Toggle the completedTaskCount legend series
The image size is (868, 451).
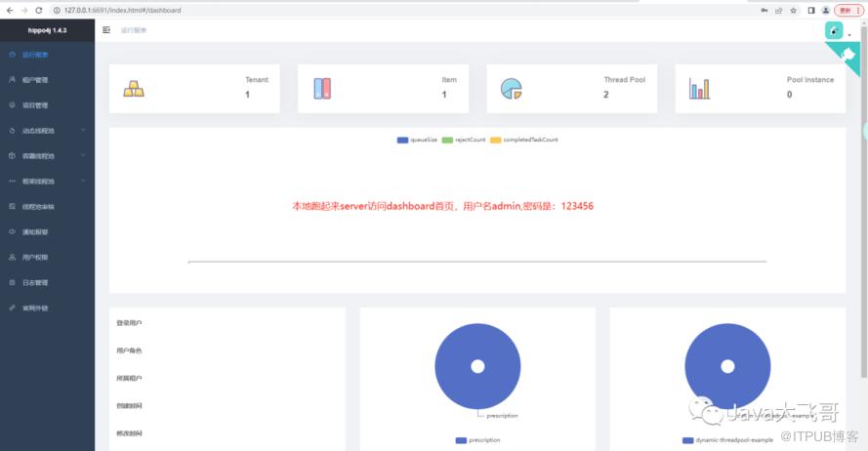524,141
